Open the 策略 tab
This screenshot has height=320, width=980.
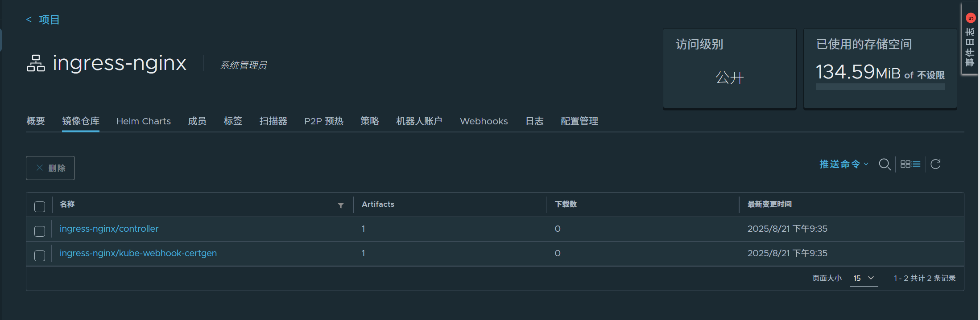tap(370, 121)
